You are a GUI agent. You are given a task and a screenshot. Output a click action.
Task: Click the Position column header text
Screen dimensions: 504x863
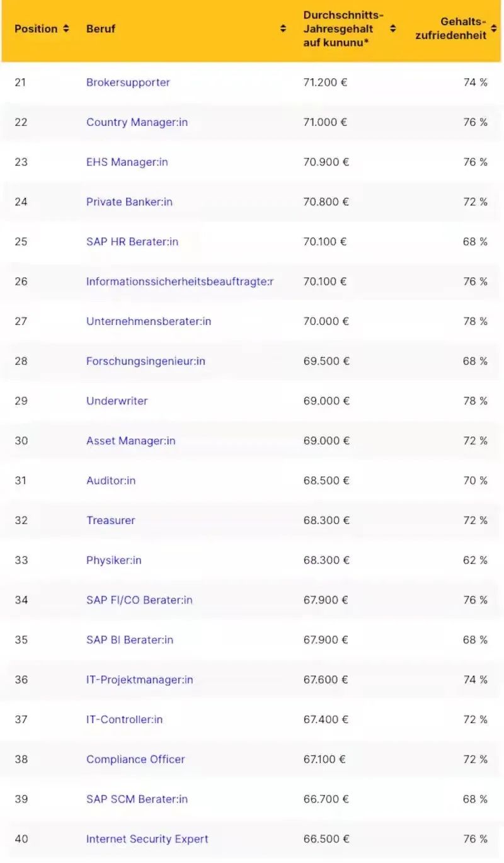[36, 29]
